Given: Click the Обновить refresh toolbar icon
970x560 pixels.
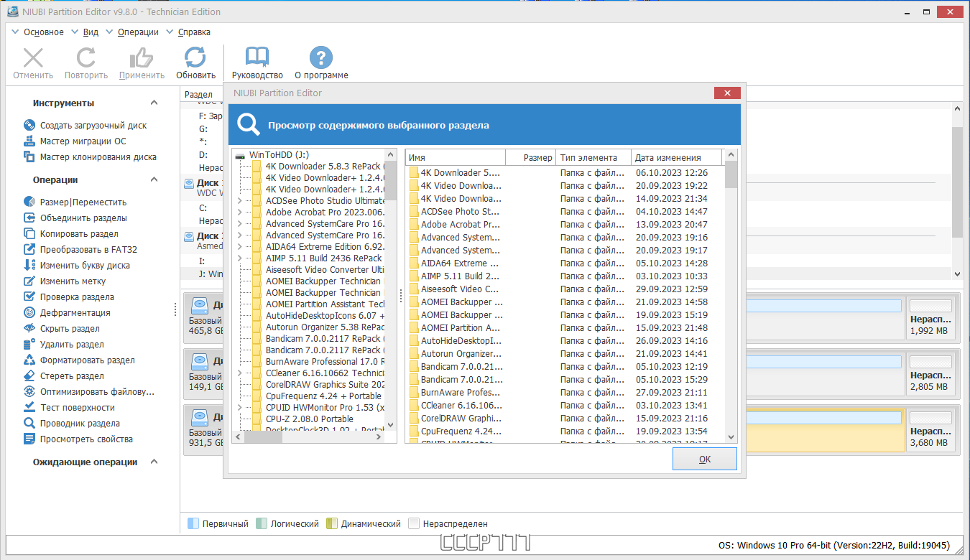Looking at the screenshot, I should [x=195, y=57].
